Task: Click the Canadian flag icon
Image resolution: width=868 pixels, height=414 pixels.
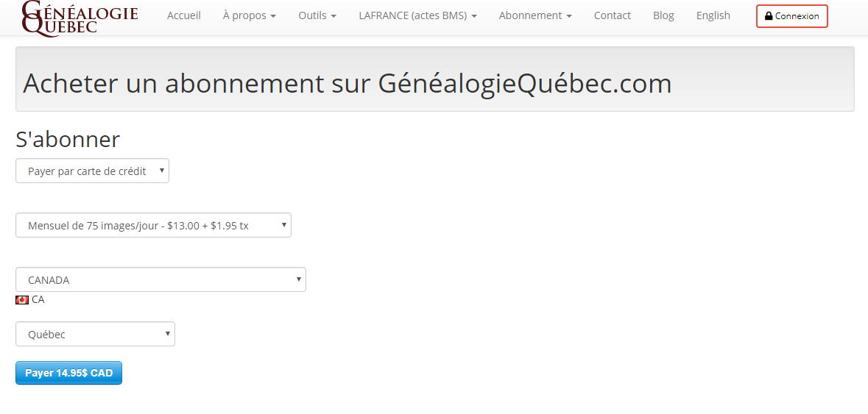Action: click(x=22, y=300)
